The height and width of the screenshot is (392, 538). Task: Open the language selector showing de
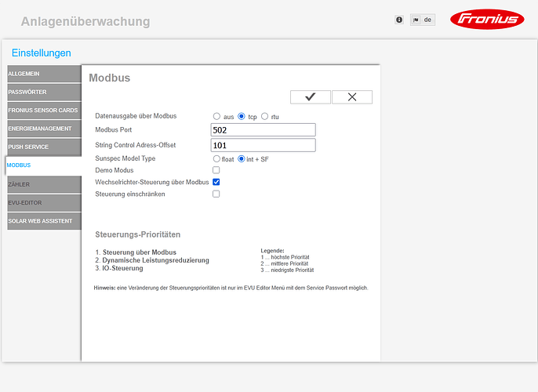423,20
